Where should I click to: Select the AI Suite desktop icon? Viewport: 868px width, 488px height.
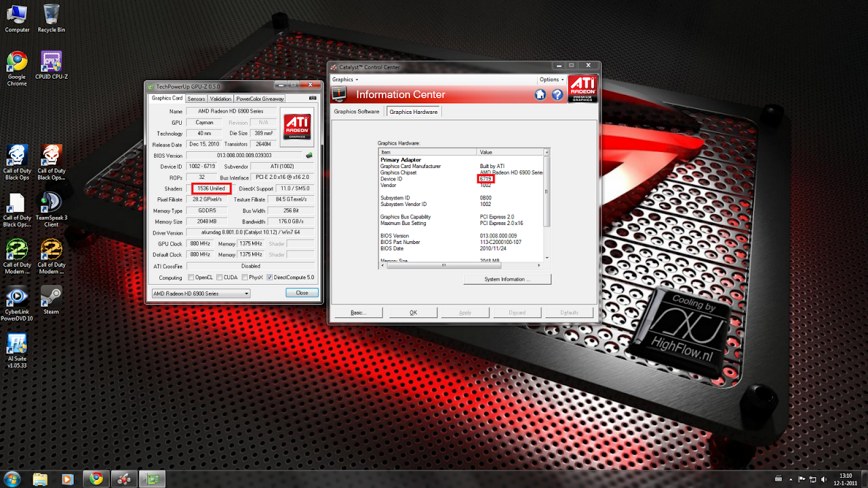pyautogui.click(x=17, y=350)
